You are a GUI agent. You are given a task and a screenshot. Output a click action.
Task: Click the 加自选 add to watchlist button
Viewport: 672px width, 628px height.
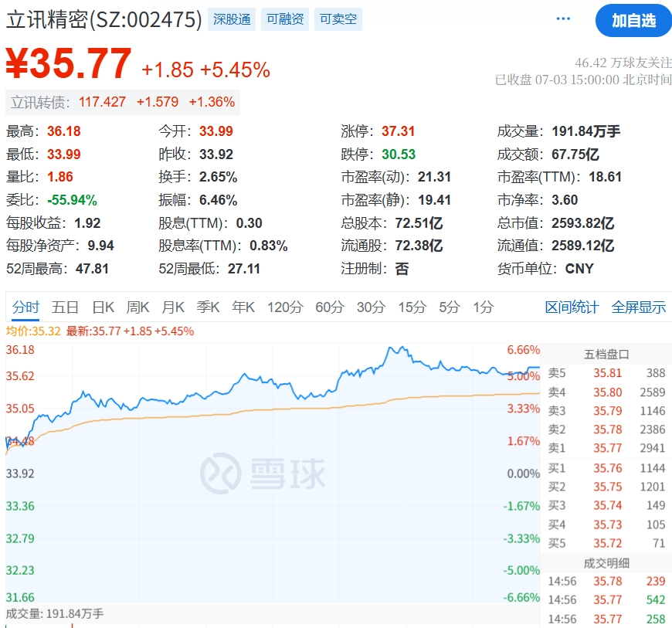(633, 21)
